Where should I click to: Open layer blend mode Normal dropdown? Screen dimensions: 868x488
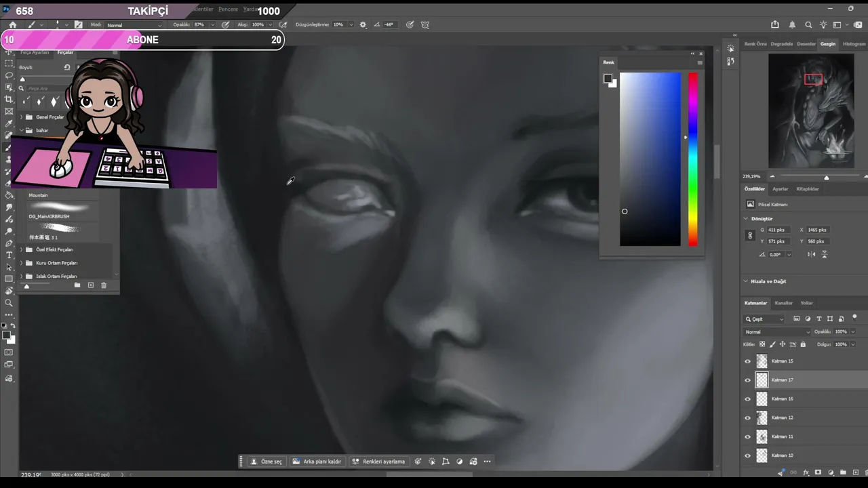(x=777, y=332)
